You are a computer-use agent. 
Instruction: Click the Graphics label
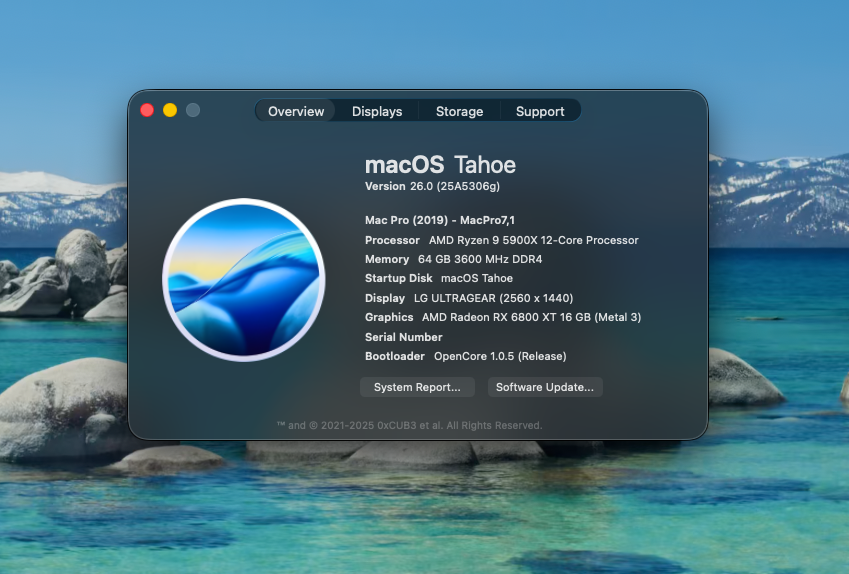click(389, 317)
